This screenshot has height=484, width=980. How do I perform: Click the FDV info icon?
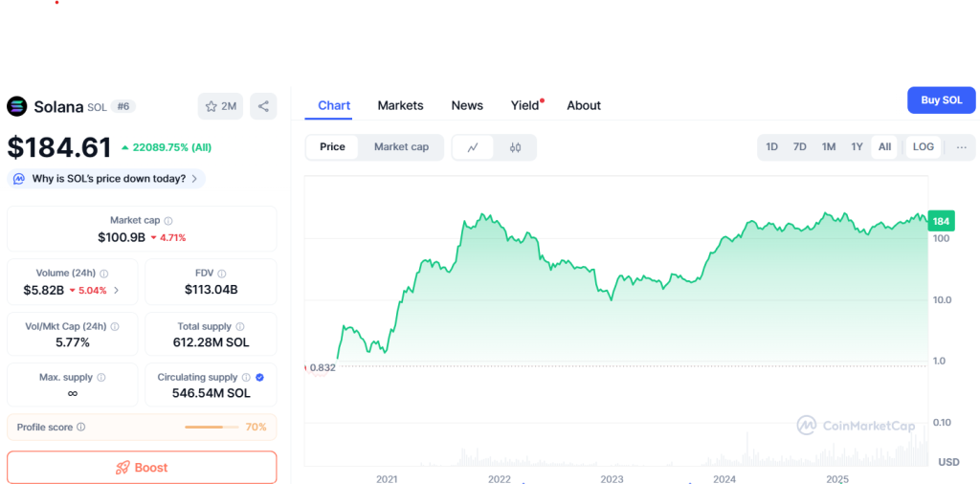click(x=222, y=274)
